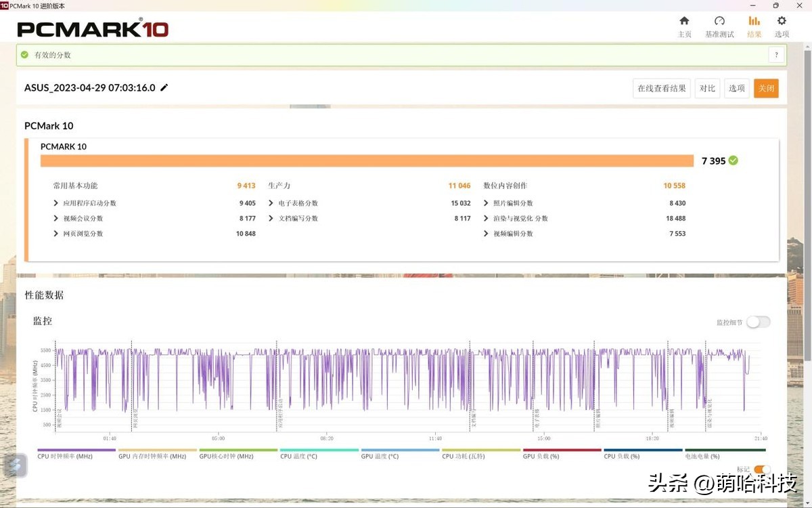Screen dimensions: 812x508
Task: Open the Options gear icon
Action: 782,22
